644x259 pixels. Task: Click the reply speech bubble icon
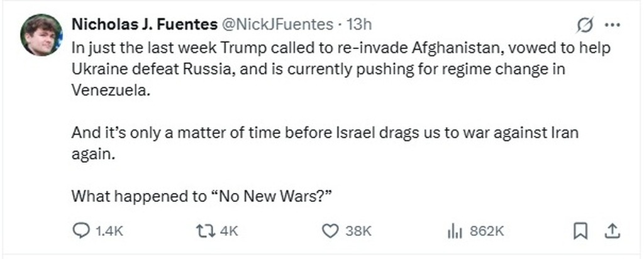click(x=81, y=231)
